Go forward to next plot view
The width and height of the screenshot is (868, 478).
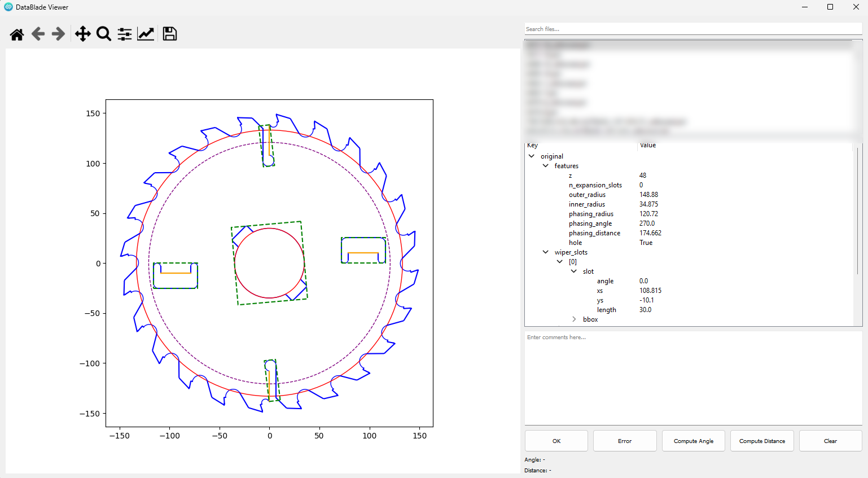[x=58, y=34]
